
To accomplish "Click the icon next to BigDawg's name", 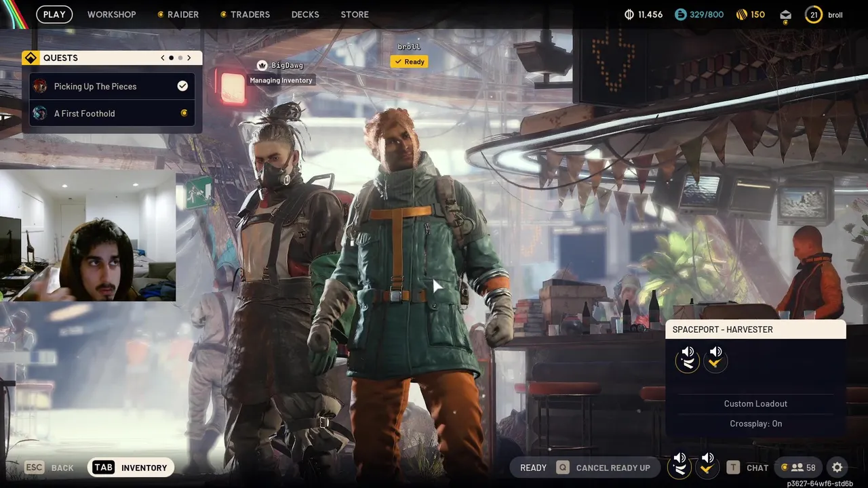I will click(262, 65).
